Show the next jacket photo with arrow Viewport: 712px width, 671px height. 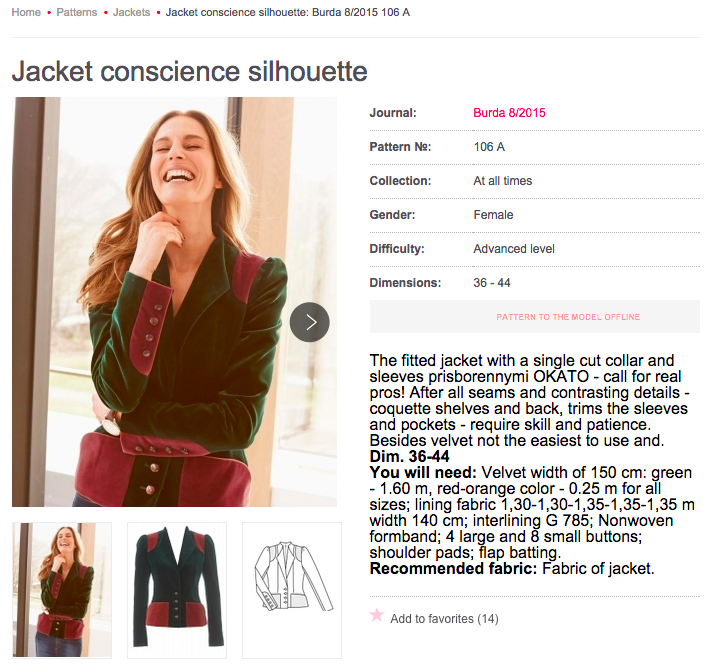(310, 322)
